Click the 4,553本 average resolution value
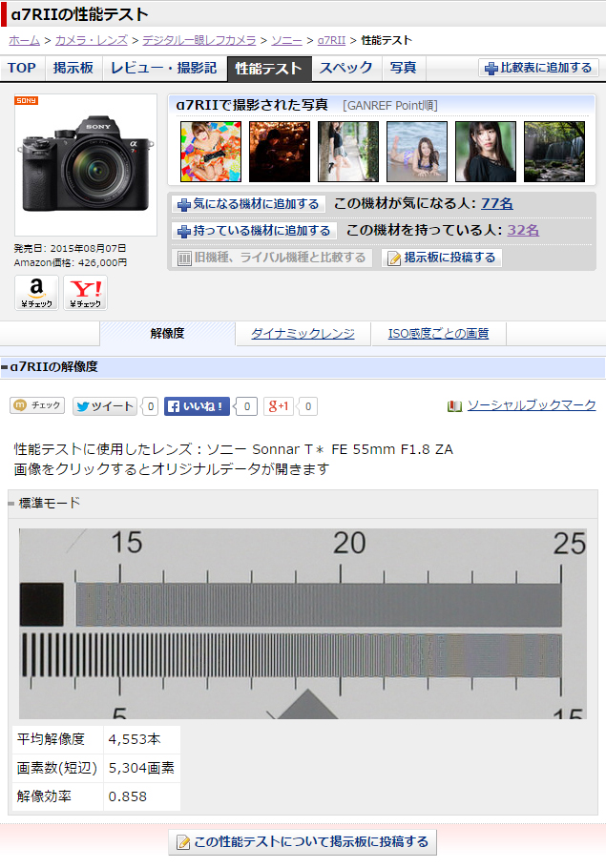The image size is (606, 868). point(134,739)
